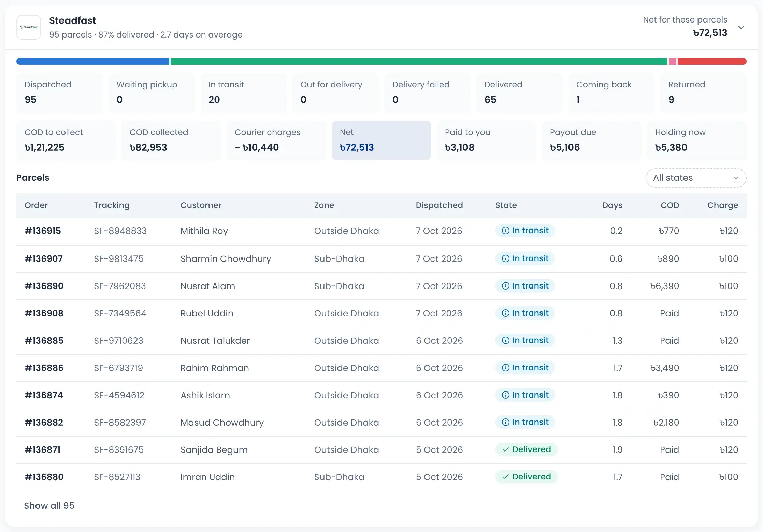Image resolution: width=763 pixels, height=532 pixels.
Task: Click the In transit badge for order #136915
Action: coord(525,231)
